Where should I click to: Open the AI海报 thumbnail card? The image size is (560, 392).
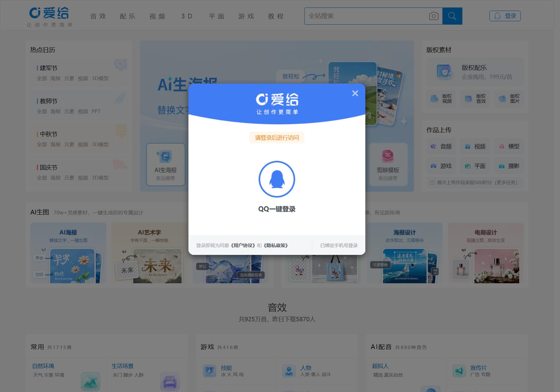click(x=68, y=253)
